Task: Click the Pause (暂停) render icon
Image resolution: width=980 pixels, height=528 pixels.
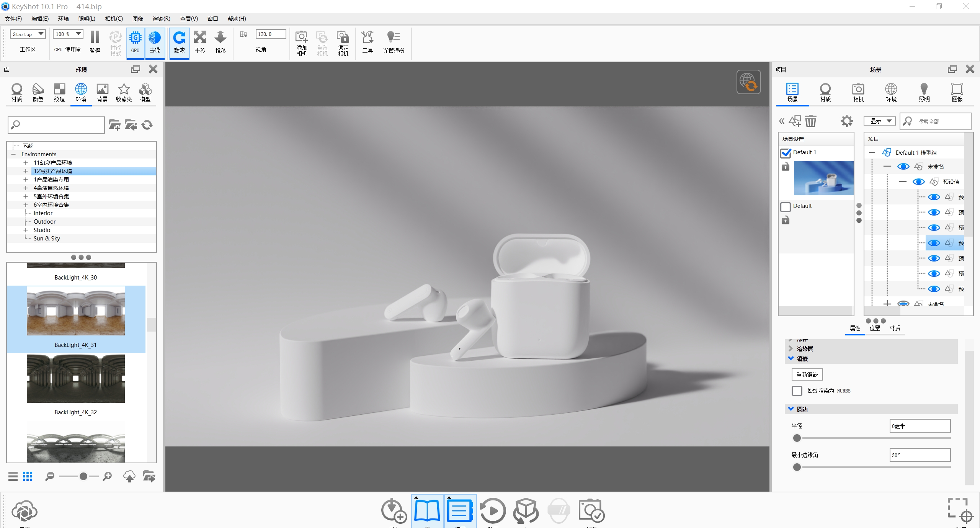Action: [x=95, y=38]
